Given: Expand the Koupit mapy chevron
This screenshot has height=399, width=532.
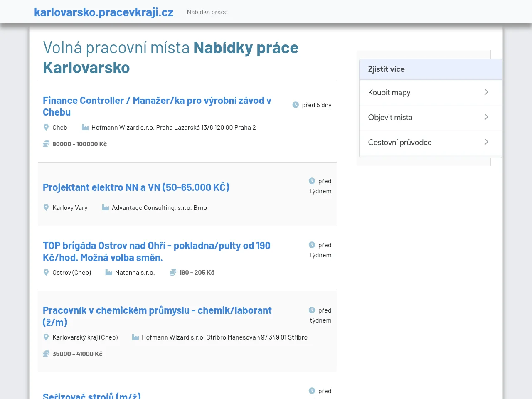Looking at the screenshot, I should click(x=486, y=92).
